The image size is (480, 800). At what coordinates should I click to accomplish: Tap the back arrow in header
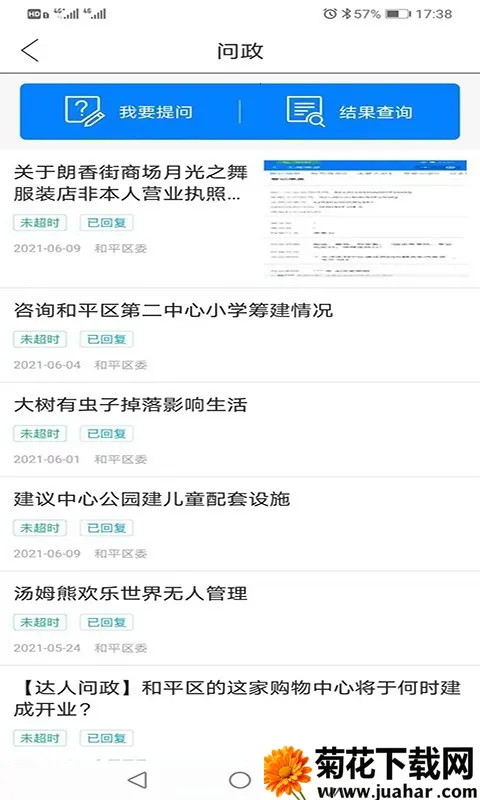pyautogui.click(x=30, y=51)
